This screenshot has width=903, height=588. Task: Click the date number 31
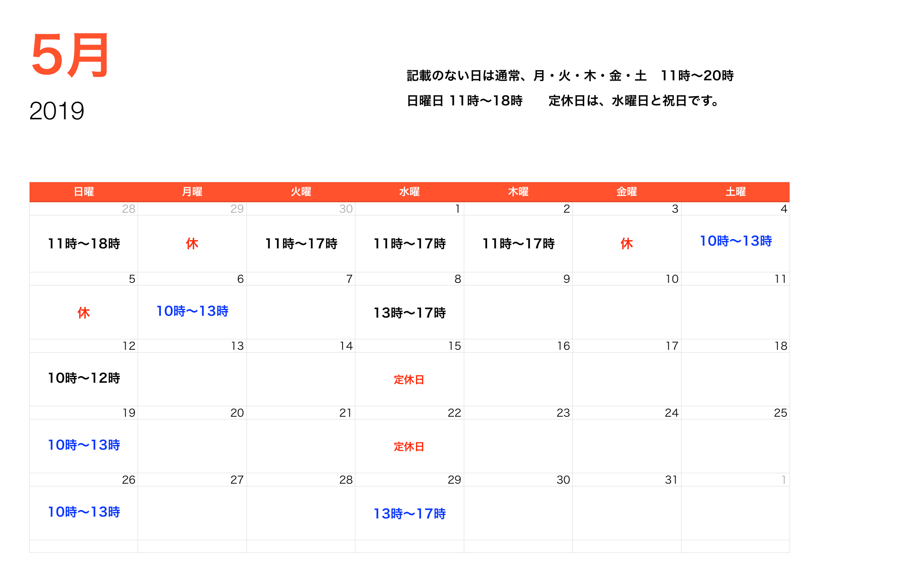tap(672, 480)
